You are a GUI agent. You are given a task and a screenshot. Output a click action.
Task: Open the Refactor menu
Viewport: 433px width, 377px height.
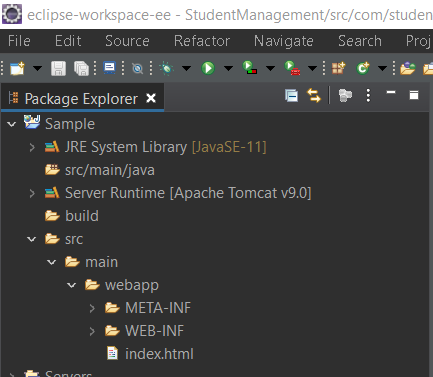(202, 41)
